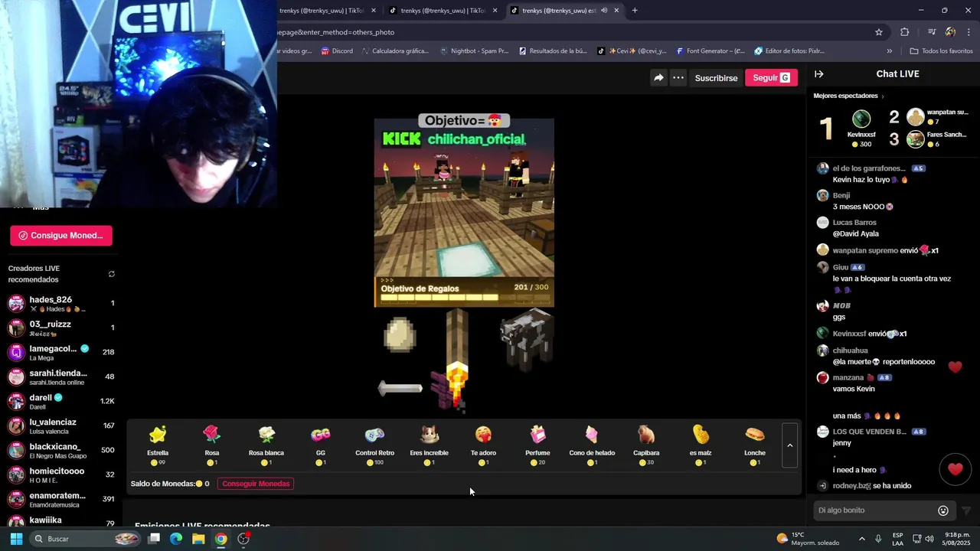Send the GG gift

coord(321,445)
